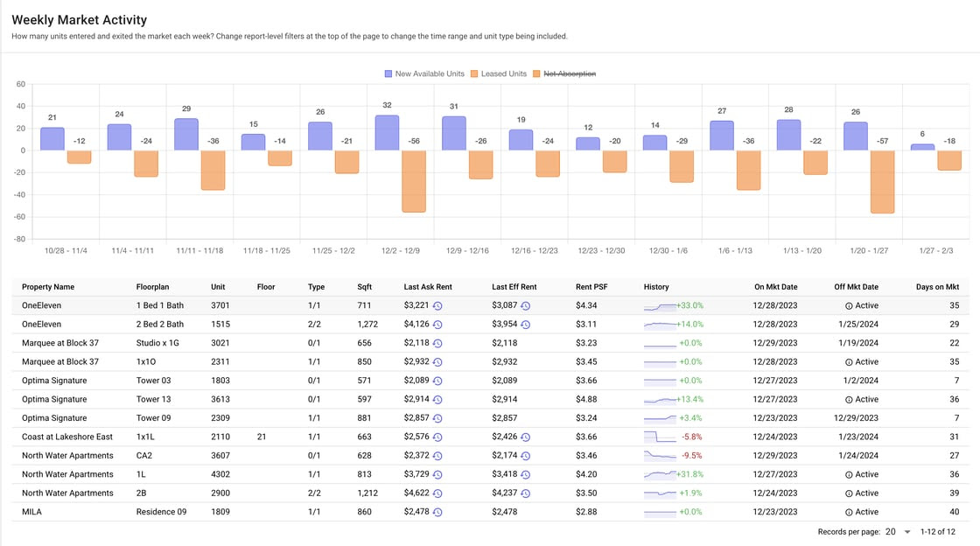Click Active status icon in unit 3613 row
980x546 pixels.
[x=849, y=400]
